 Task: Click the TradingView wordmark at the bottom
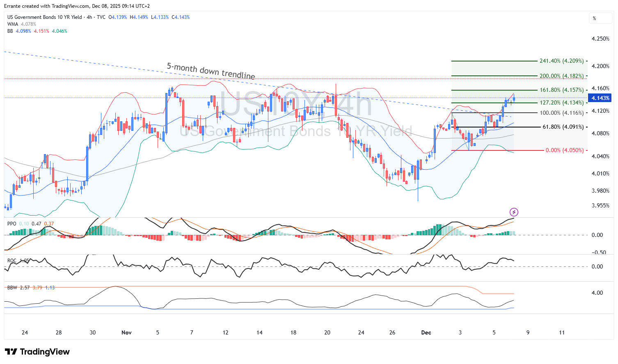pyautogui.click(x=45, y=352)
